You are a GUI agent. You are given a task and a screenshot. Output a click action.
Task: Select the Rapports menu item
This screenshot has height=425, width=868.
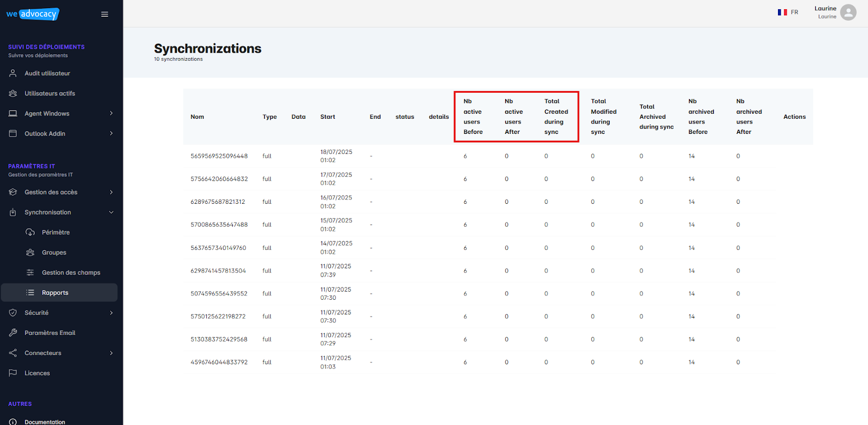(x=59, y=293)
